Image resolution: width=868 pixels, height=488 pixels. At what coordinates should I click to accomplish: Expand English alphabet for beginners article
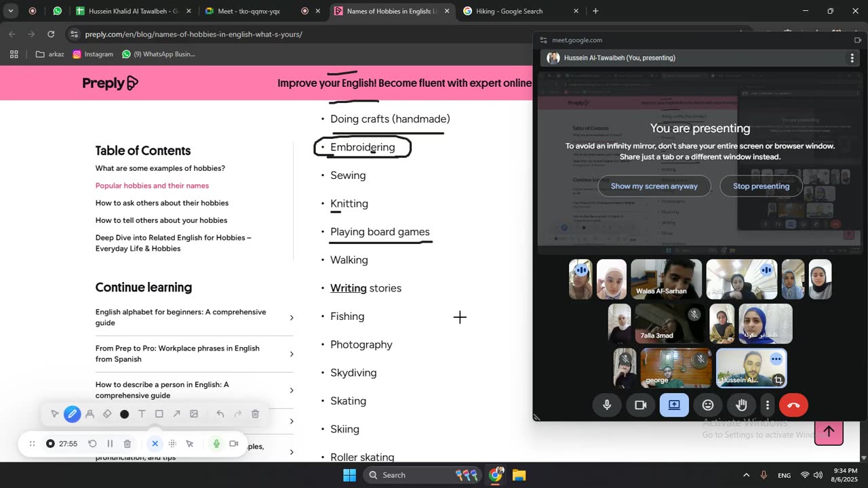point(292,318)
